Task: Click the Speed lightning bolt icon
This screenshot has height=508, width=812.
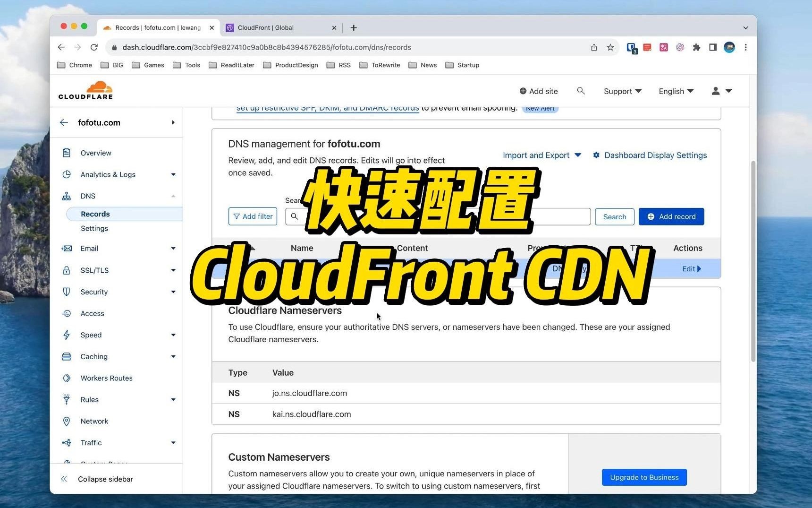Action: pyautogui.click(x=67, y=335)
